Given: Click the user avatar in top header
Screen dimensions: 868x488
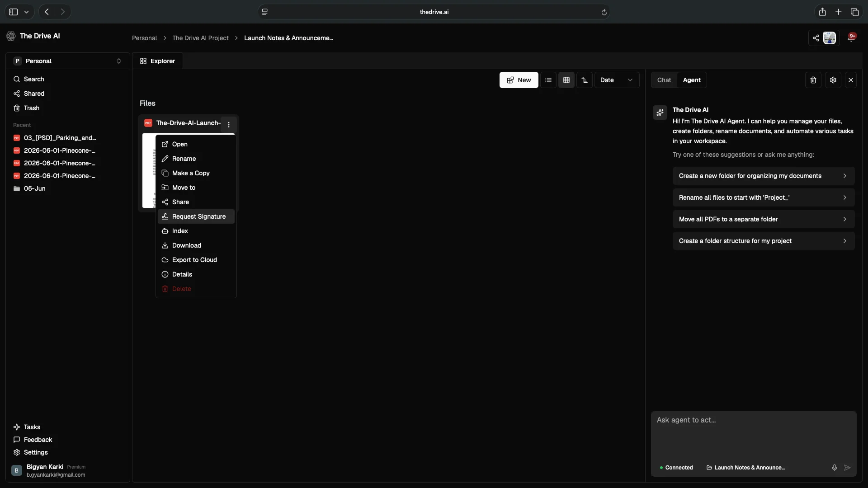Looking at the screenshot, I should click(x=830, y=38).
